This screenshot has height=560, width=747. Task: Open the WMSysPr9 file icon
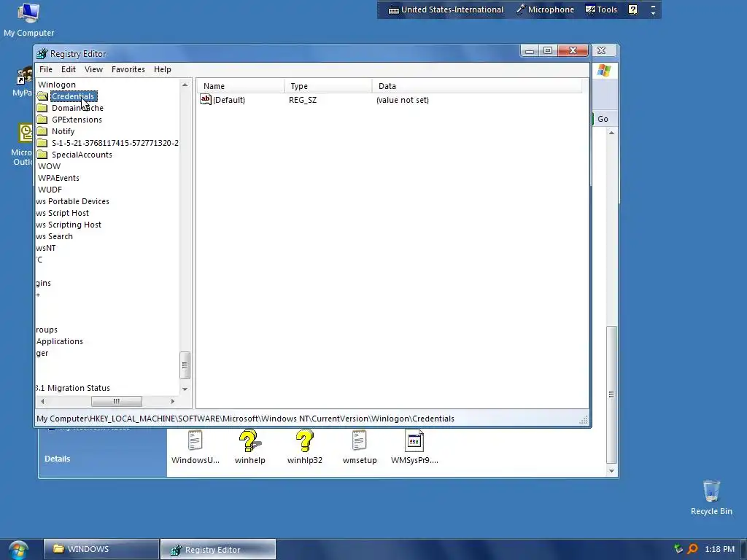(414, 441)
